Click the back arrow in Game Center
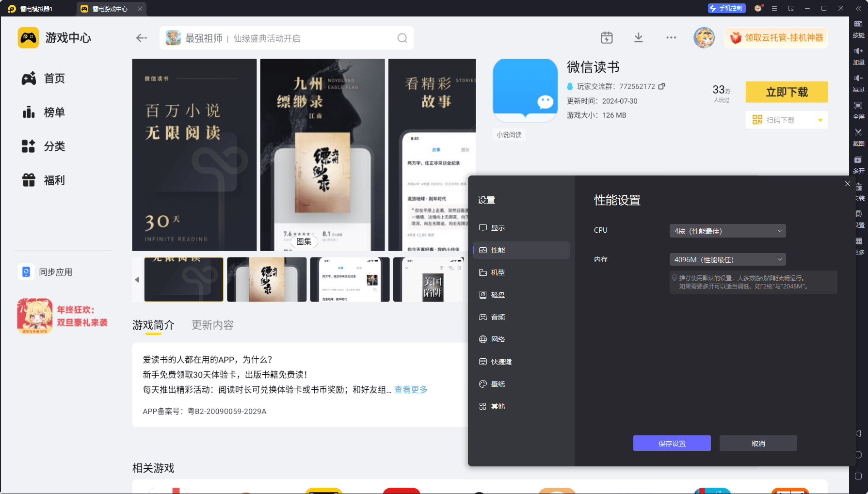 tap(141, 38)
